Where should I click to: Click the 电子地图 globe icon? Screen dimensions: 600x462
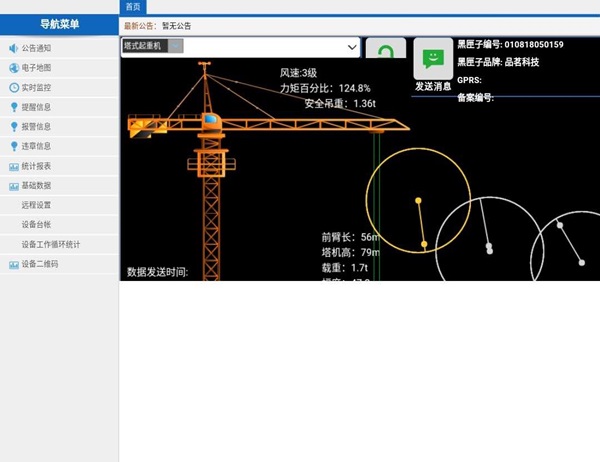13,68
